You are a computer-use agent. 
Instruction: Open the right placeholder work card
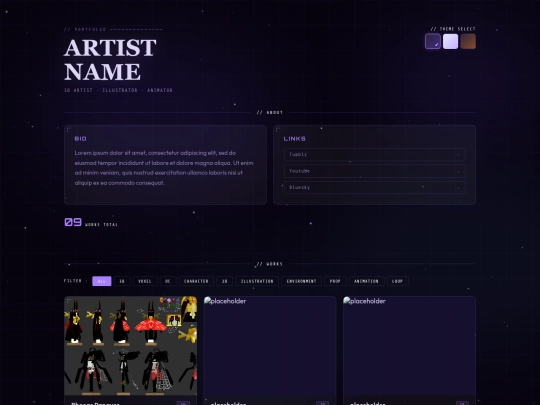(409, 351)
